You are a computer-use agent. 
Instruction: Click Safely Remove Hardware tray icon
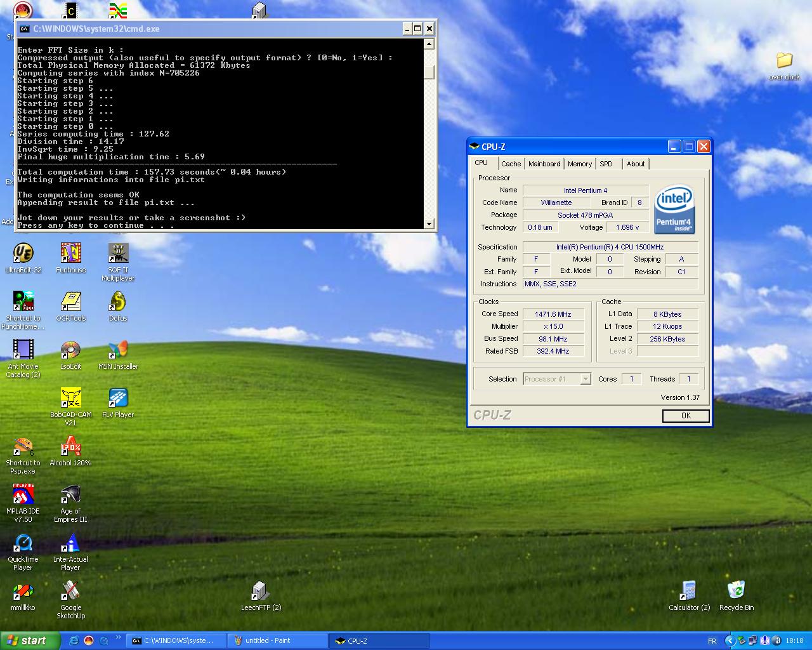tap(742, 640)
